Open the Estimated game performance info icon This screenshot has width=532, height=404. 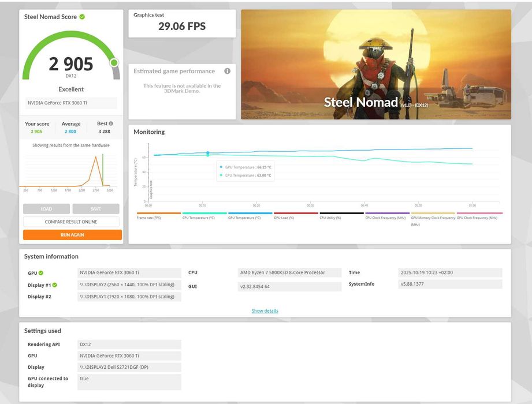click(228, 71)
